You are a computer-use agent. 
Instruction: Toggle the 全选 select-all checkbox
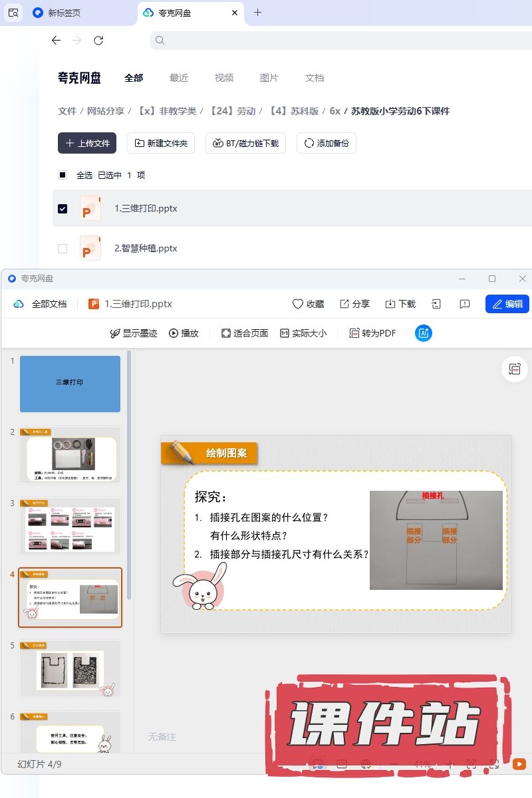click(63, 176)
